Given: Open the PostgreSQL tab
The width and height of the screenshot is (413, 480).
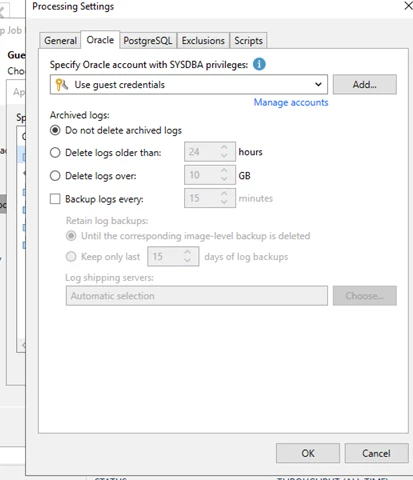Looking at the screenshot, I should coord(148,41).
